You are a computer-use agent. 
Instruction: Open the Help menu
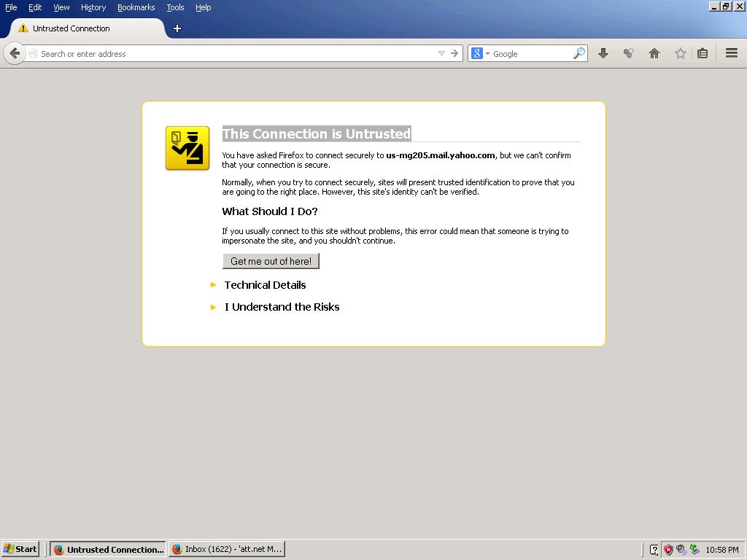(x=204, y=7)
